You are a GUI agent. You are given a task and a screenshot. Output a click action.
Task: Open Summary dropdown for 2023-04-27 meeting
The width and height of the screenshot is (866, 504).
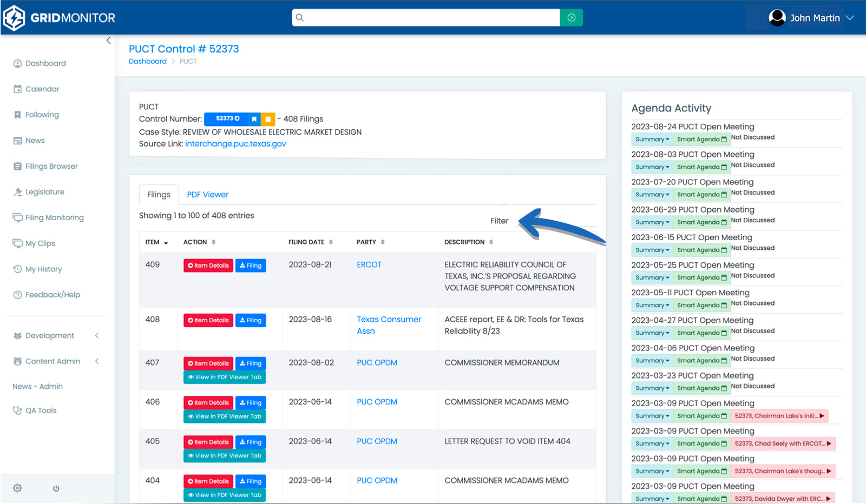[652, 333]
